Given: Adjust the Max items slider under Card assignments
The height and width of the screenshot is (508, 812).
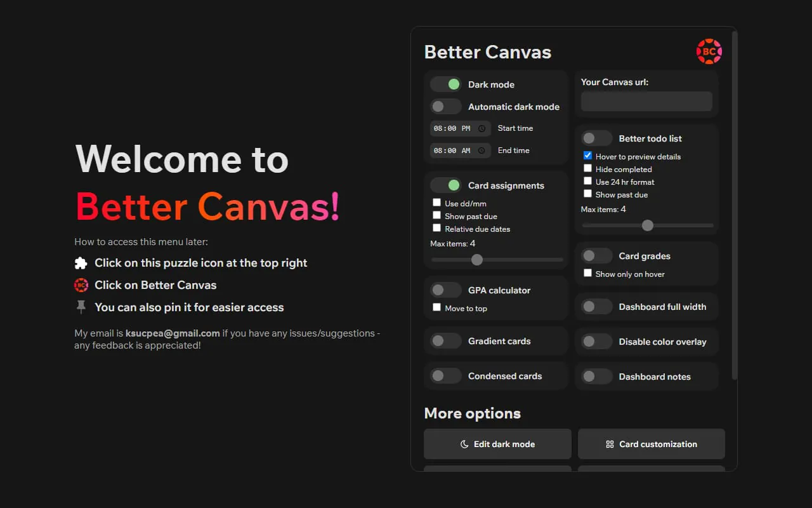Looking at the screenshot, I should point(477,259).
